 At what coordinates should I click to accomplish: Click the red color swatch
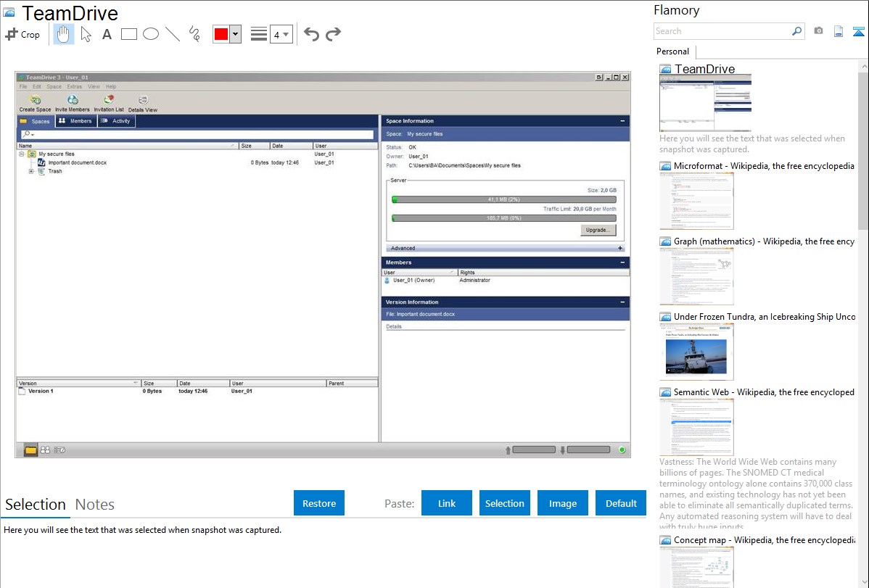221,34
